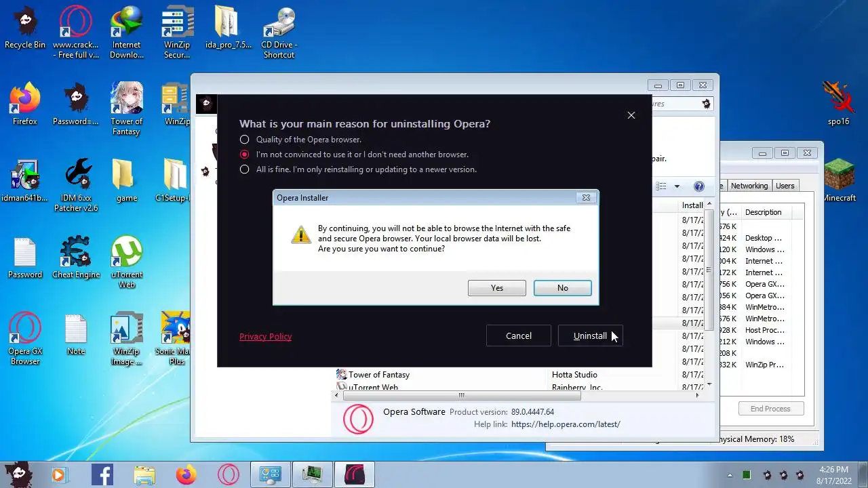Launch the Opera GX Browser desktop icon

(25, 339)
